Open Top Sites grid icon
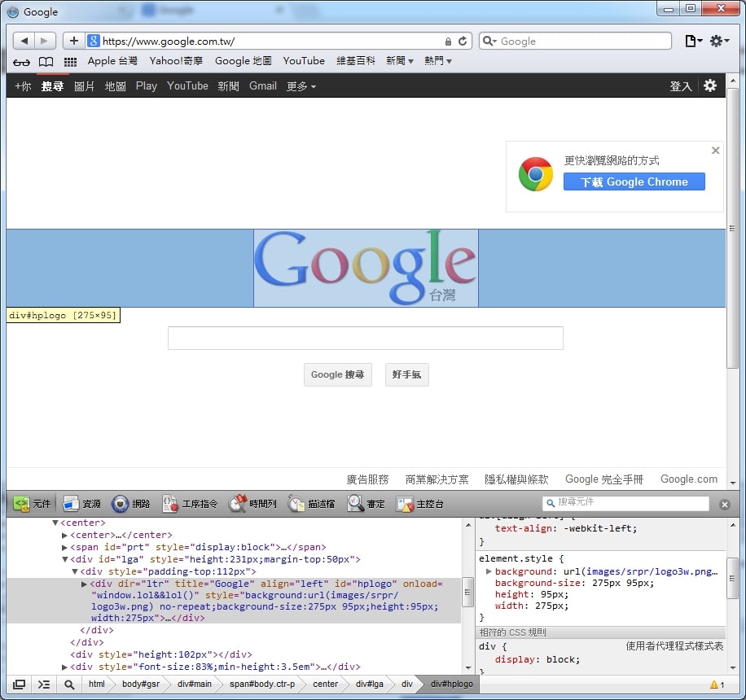This screenshot has width=746, height=700. tap(70, 62)
